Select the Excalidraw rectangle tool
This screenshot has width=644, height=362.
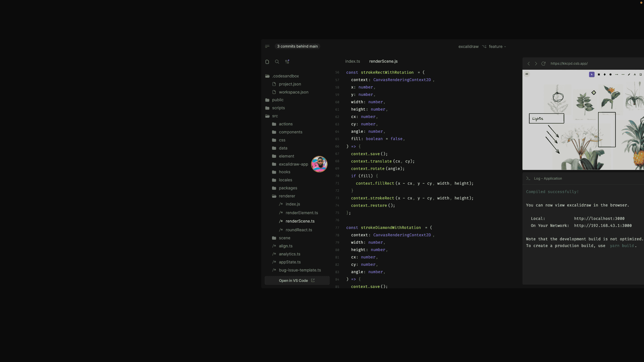tap(599, 74)
